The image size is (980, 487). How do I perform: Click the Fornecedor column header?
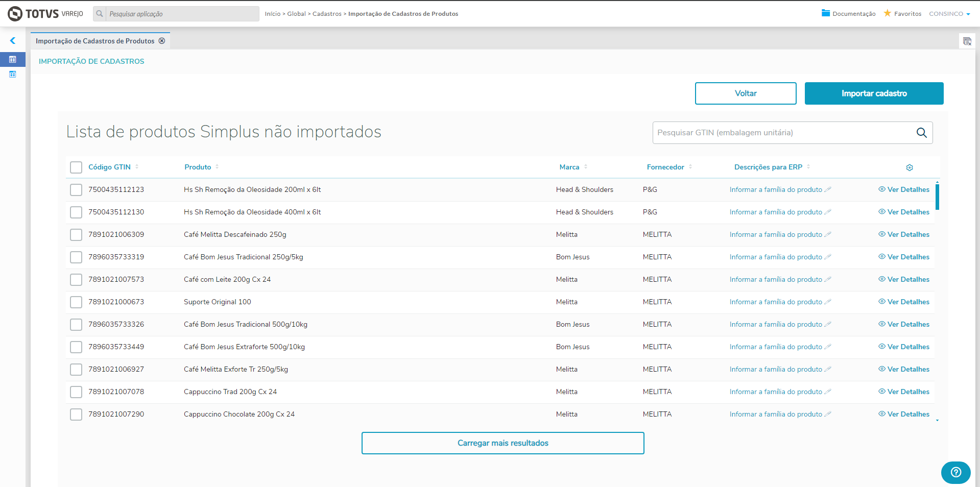[x=665, y=167]
